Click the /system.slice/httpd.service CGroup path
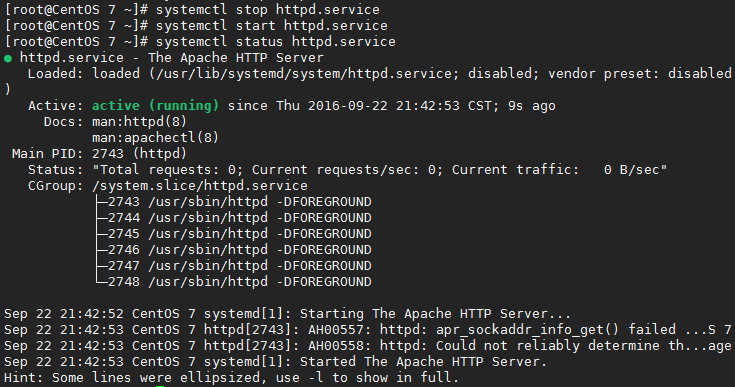Image resolution: width=735 pixels, height=387 pixels. [200, 186]
